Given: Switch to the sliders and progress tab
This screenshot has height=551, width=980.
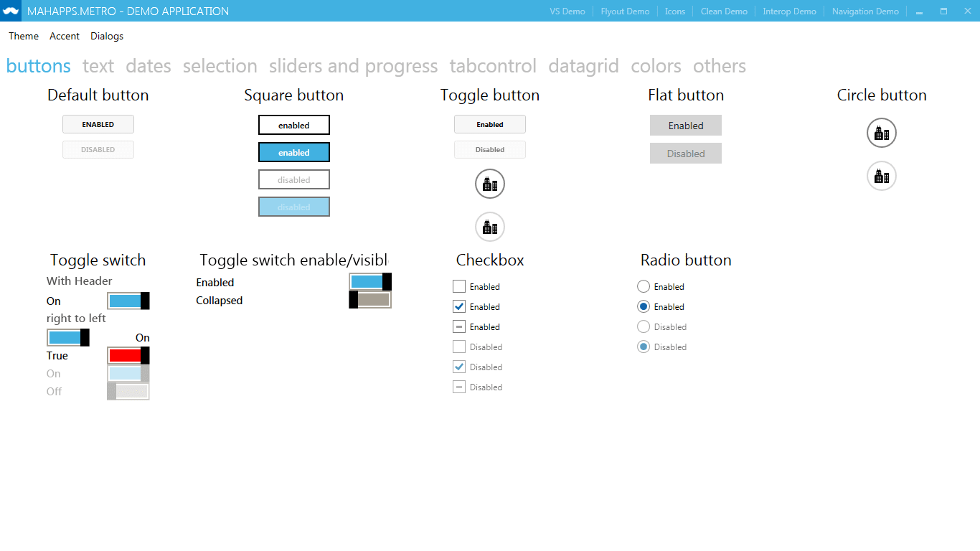Looking at the screenshot, I should 353,65.
